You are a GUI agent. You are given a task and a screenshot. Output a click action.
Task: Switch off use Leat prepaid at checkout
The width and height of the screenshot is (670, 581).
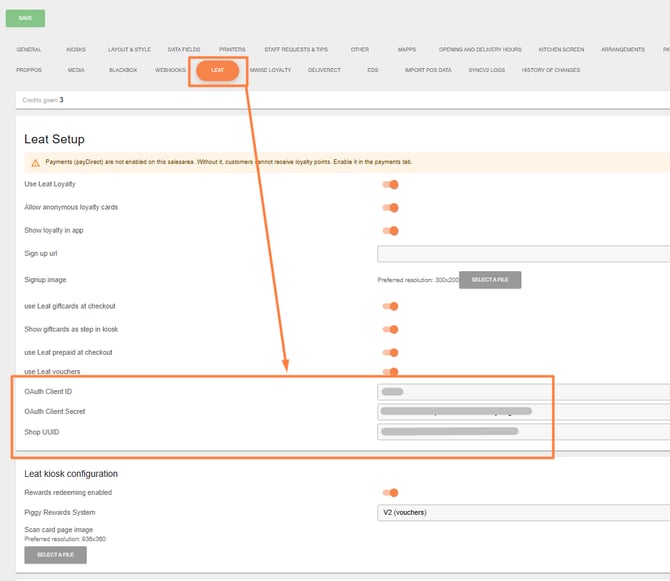pos(391,352)
